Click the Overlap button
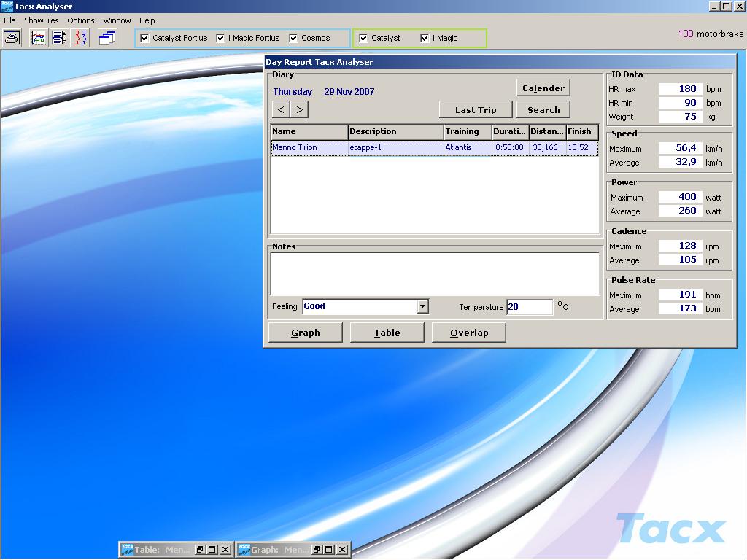 (x=468, y=332)
